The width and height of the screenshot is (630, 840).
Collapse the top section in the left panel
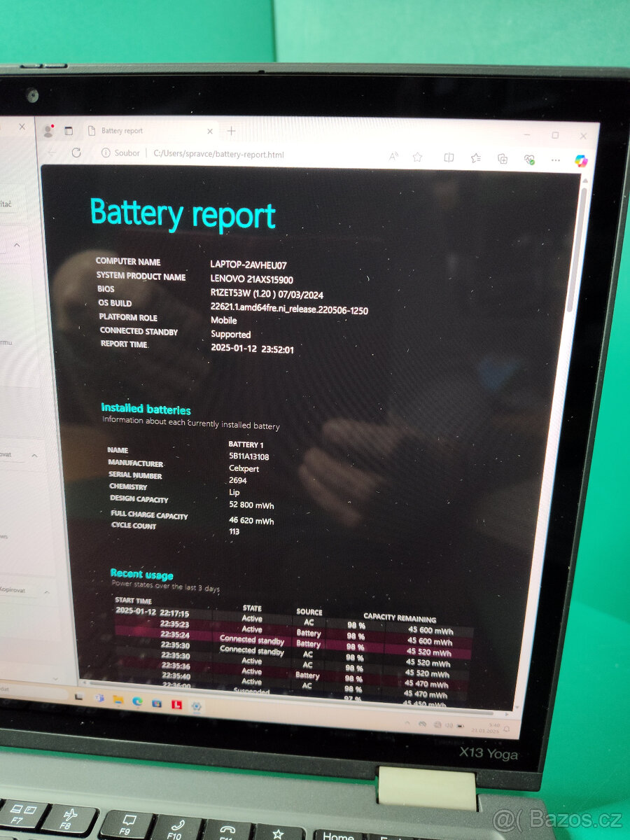17,246
